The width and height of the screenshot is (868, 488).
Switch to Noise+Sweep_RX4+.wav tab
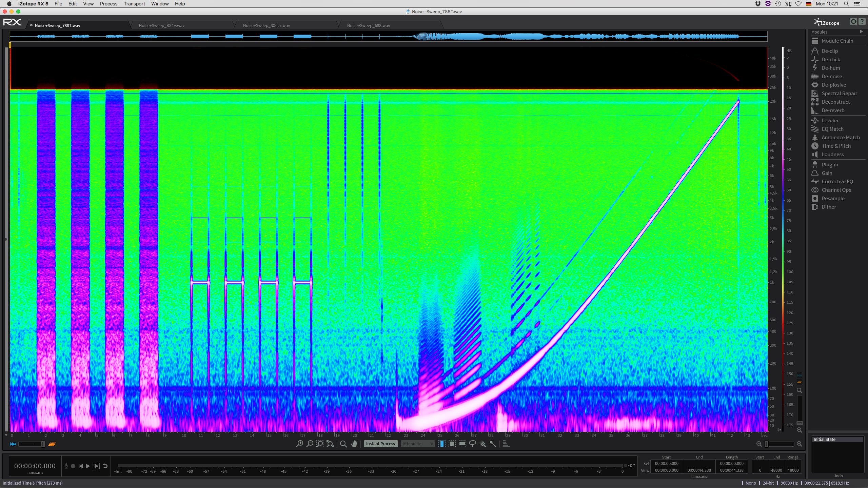pyautogui.click(x=162, y=25)
